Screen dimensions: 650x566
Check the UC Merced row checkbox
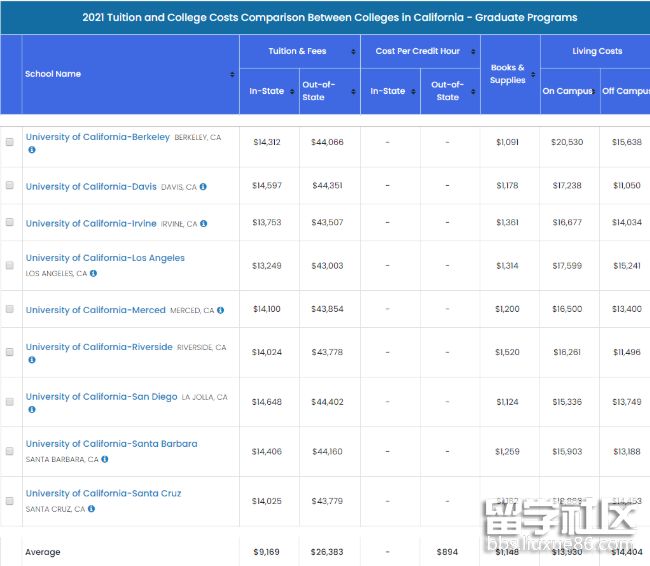point(10,309)
